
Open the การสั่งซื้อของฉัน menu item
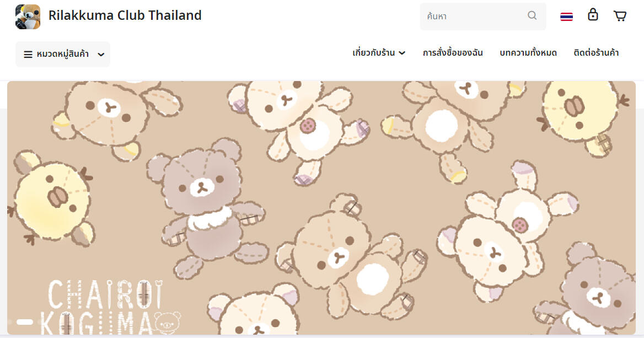point(453,52)
